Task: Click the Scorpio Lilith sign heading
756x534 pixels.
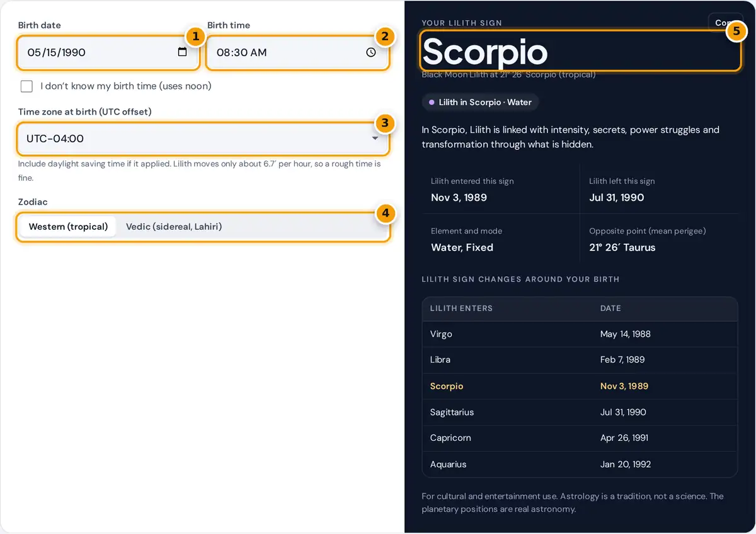Action: coord(484,51)
